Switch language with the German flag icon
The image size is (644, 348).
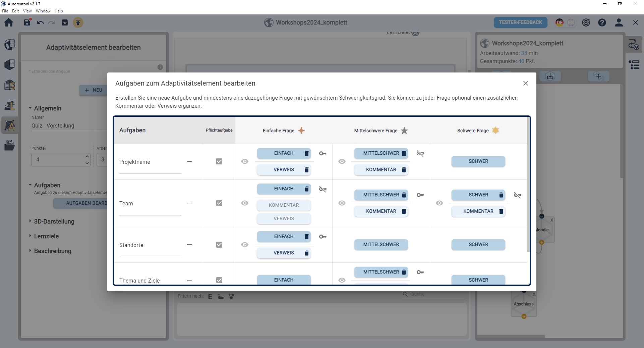pos(559,22)
